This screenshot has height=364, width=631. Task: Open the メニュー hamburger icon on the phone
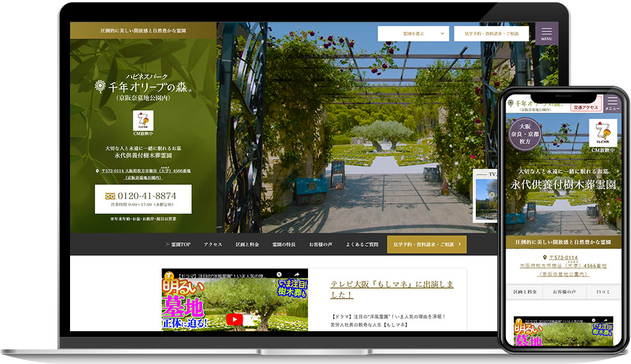[x=613, y=103]
